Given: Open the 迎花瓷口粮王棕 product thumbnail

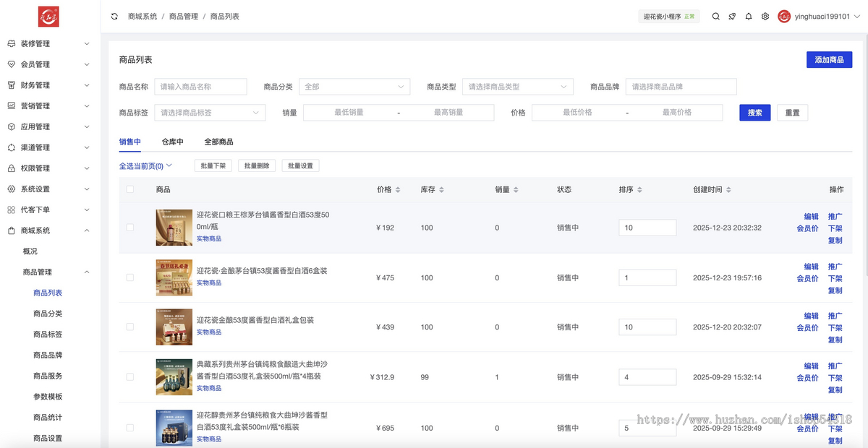Looking at the screenshot, I should pyautogui.click(x=174, y=228).
